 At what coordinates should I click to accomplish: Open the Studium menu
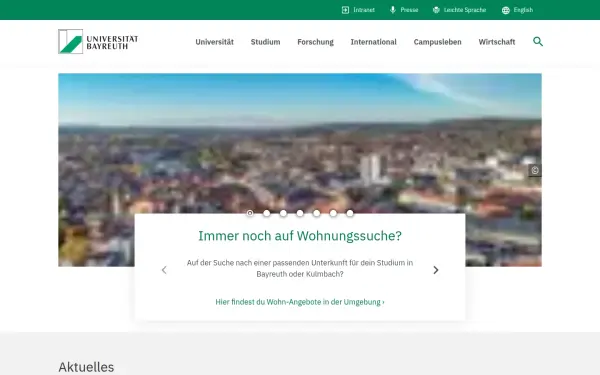click(x=266, y=42)
